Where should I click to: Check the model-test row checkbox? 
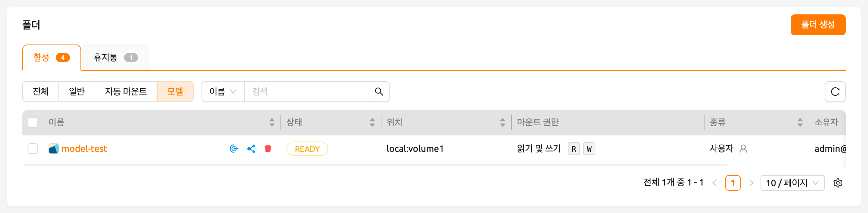coord(33,149)
